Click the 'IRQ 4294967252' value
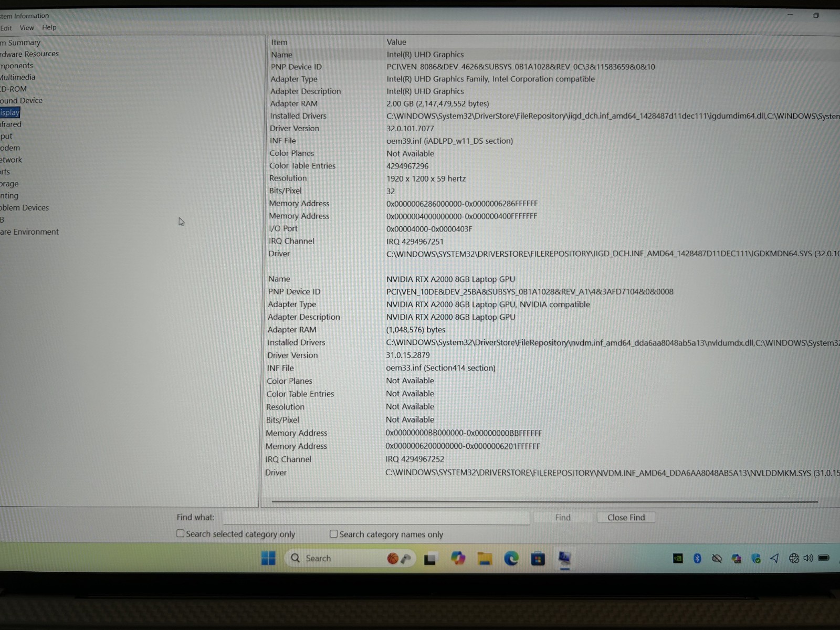This screenshot has width=840, height=630. [415, 459]
